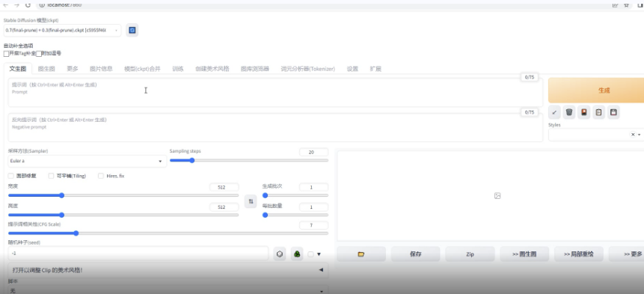Image resolution: width=644 pixels, height=294 pixels.
Task: Expand extra seed options with triangle arrow
Action: [x=319, y=254]
